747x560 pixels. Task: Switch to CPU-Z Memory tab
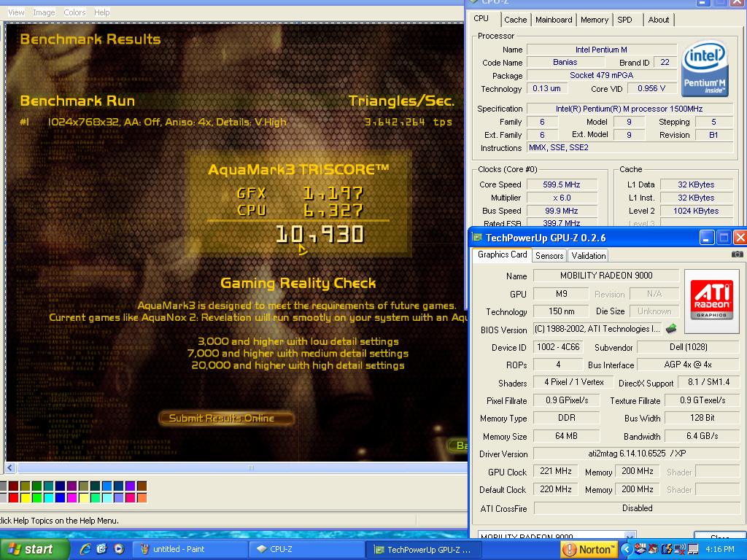[594, 20]
